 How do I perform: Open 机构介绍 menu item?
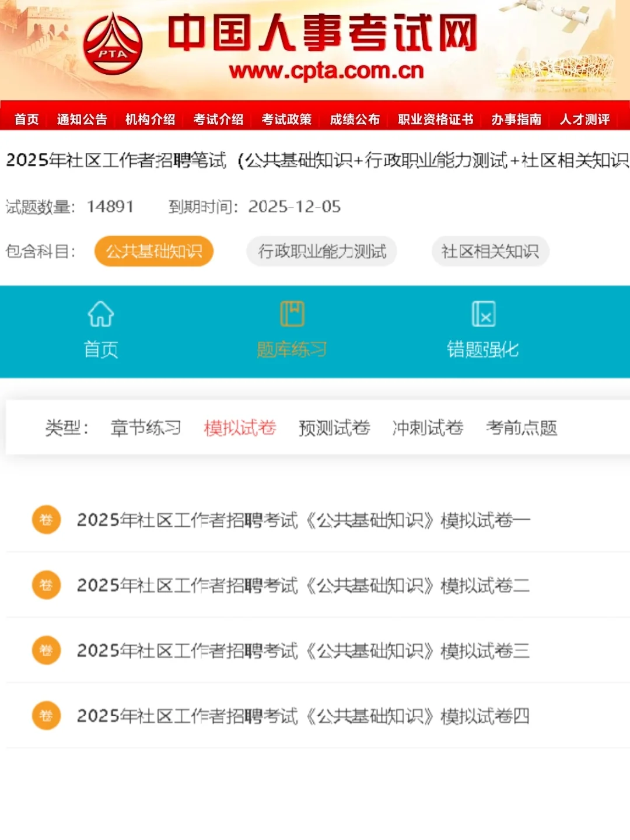150,120
